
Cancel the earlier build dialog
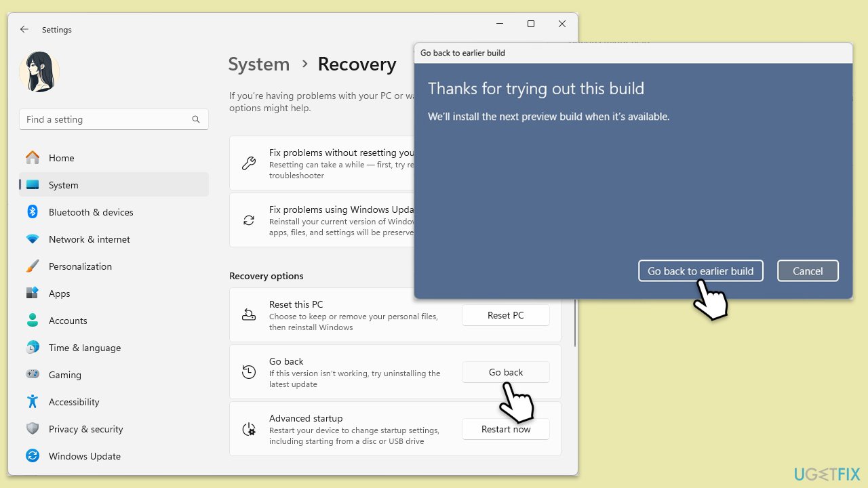pyautogui.click(x=808, y=270)
